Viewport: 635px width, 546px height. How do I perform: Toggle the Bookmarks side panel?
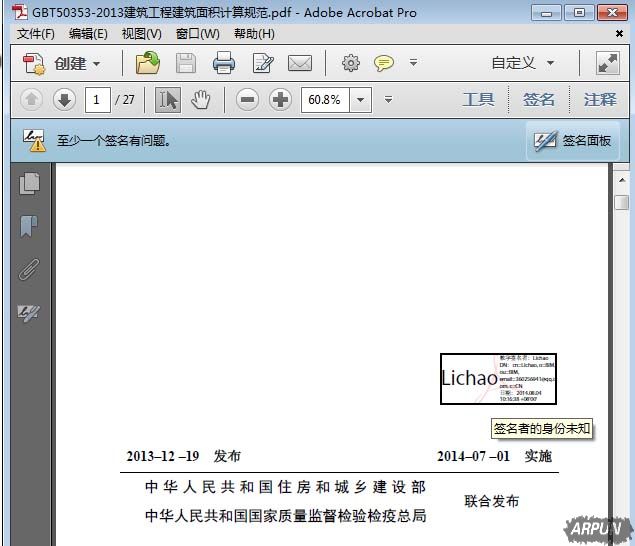click(30, 227)
